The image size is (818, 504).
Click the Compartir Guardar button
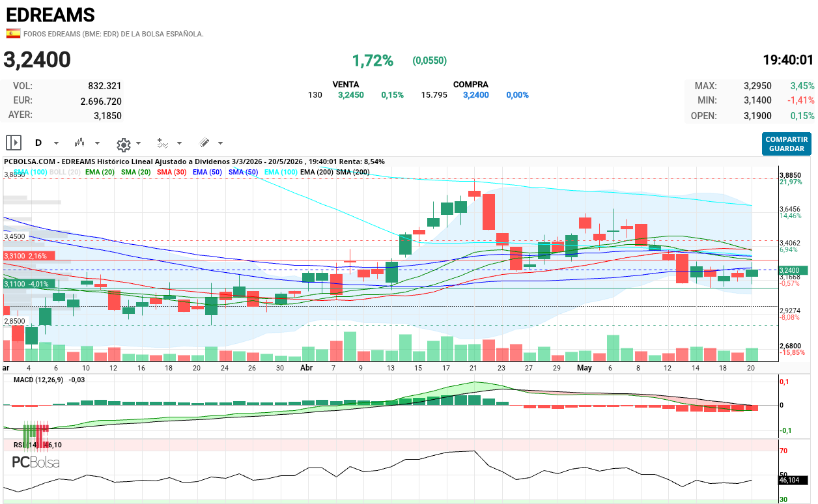pos(787,144)
